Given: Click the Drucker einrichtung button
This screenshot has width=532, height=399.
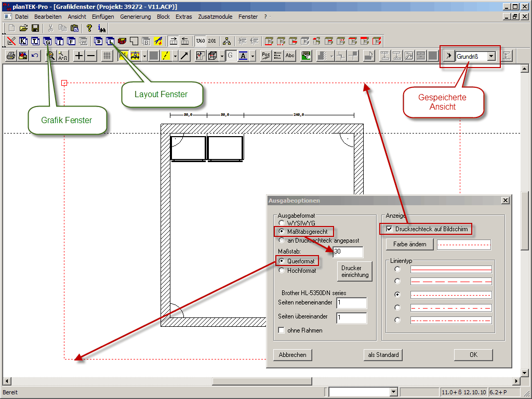Looking at the screenshot, I should tap(355, 271).
